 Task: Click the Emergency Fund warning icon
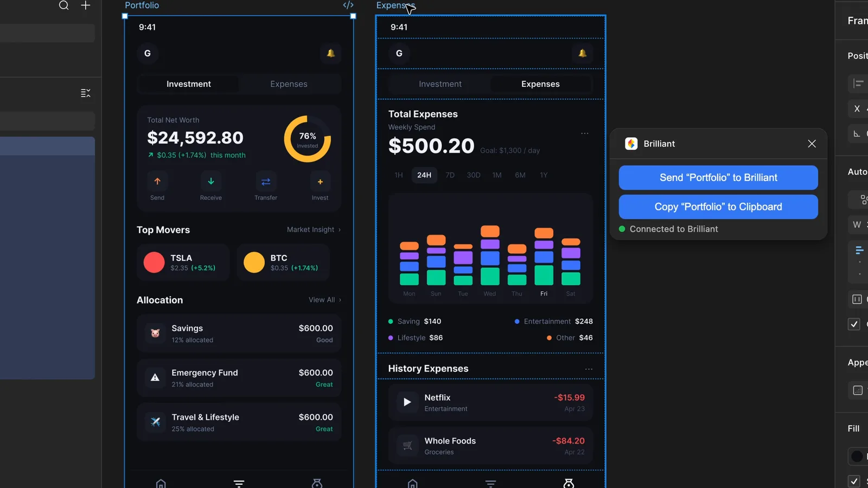[x=155, y=378]
